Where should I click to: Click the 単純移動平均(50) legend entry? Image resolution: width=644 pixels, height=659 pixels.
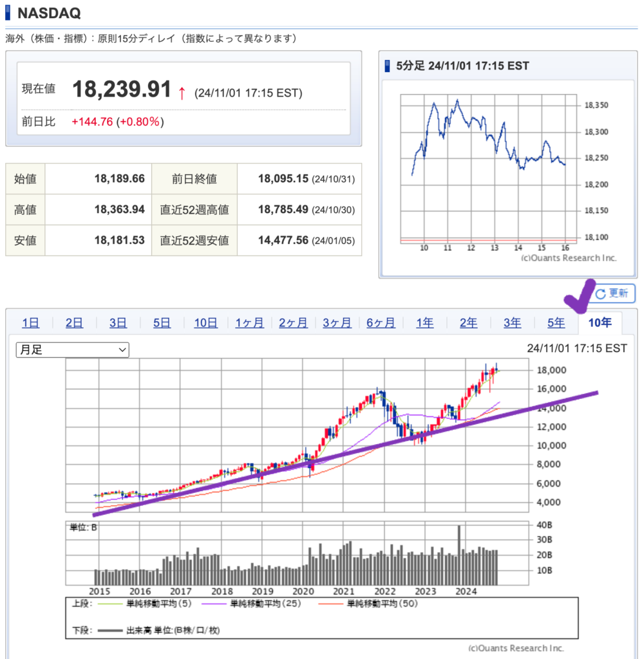(x=368, y=604)
